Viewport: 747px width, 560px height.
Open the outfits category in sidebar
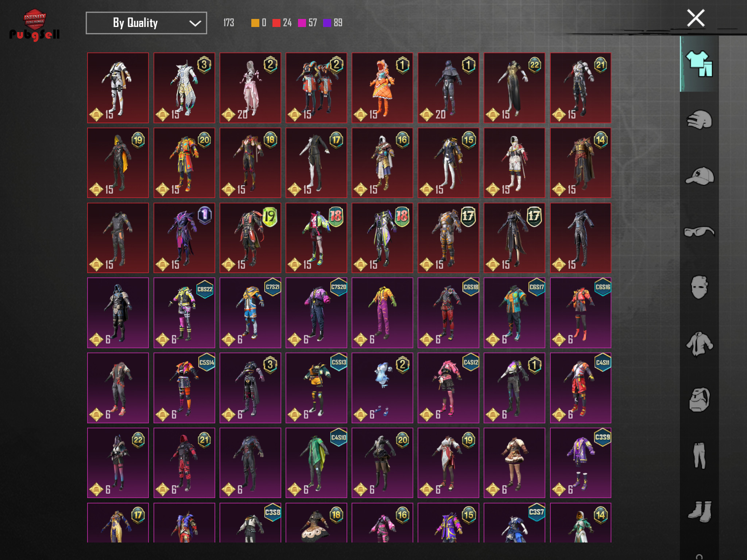tap(699, 64)
